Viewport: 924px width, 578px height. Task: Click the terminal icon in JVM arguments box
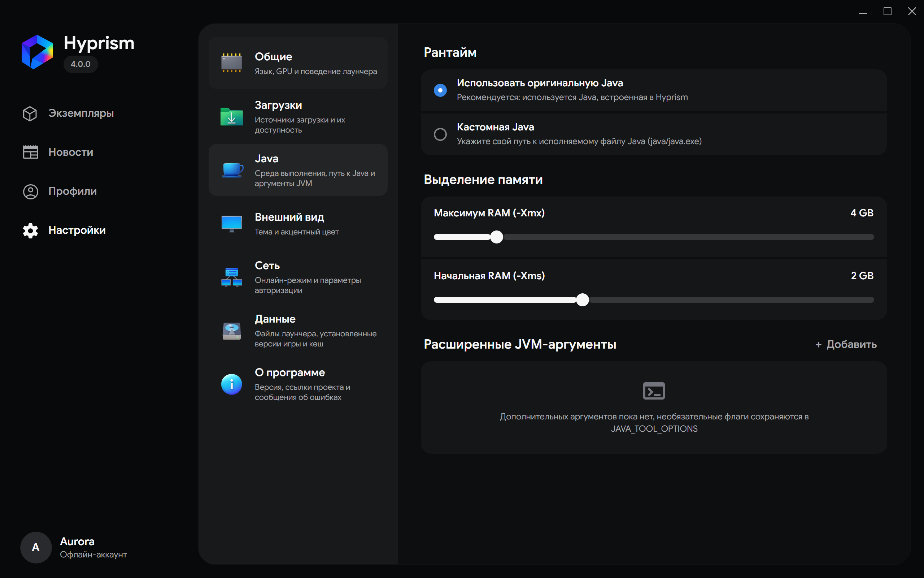(654, 391)
